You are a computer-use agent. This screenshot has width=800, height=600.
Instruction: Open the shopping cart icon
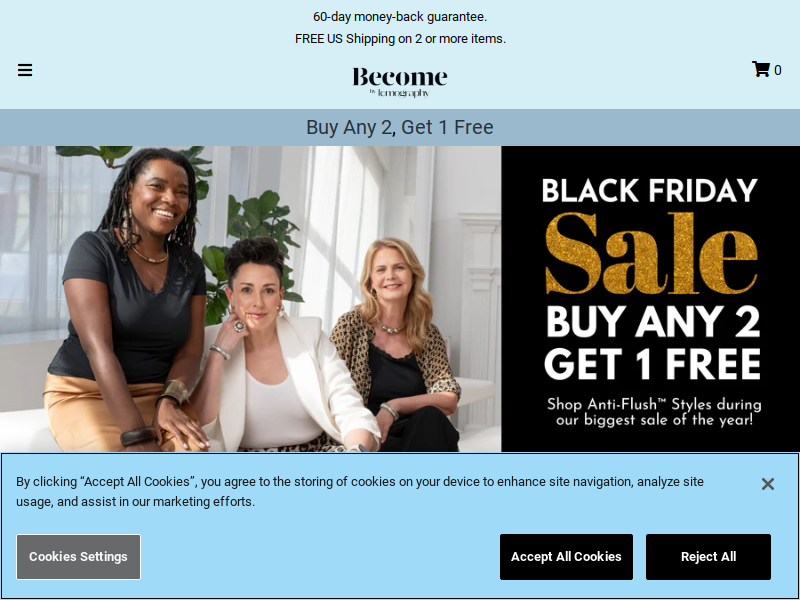click(x=761, y=69)
